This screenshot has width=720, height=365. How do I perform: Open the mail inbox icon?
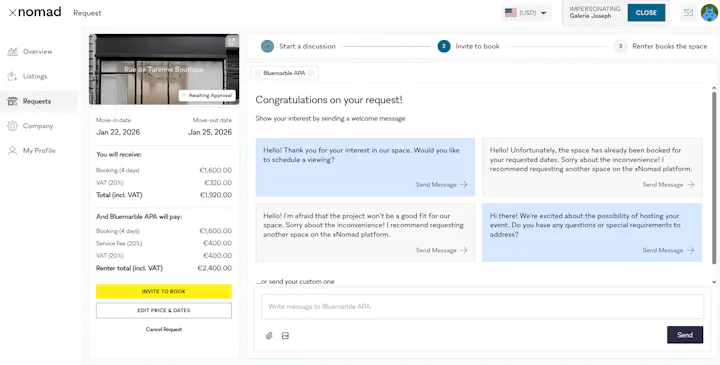pyautogui.click(x=688, y=12)
